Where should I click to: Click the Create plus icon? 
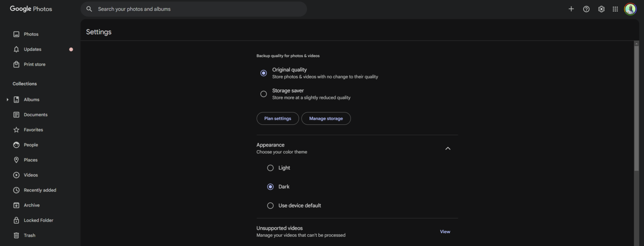coord(571,8)
